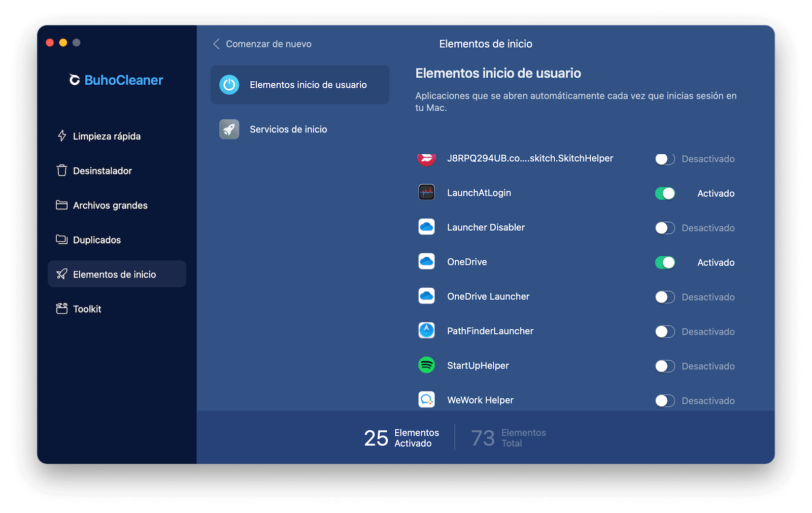Image resolution: width=812 pixels, height=513 pixels.
Task: Click the Toolkit box icon
Action: coord(62,309)
